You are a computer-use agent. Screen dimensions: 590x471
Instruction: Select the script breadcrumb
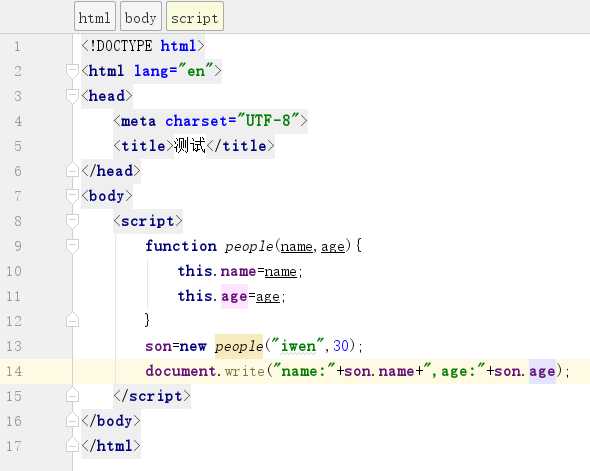(195, 16)
